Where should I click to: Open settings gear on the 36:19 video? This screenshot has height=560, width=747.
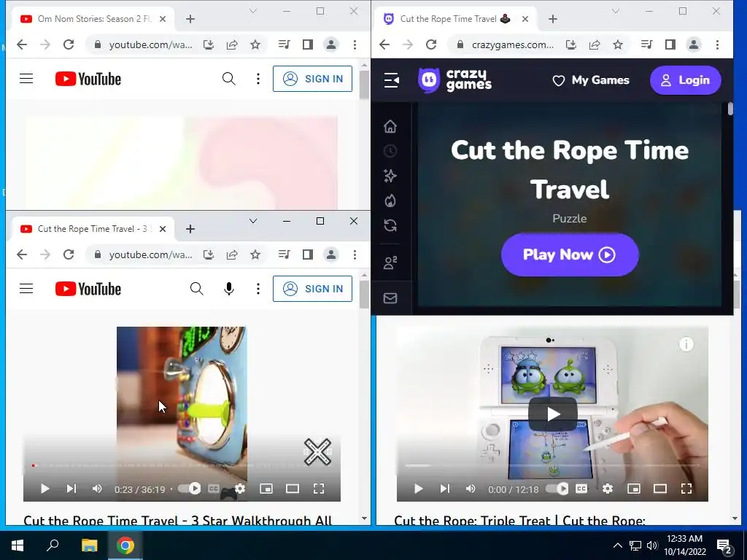[240, 489]
